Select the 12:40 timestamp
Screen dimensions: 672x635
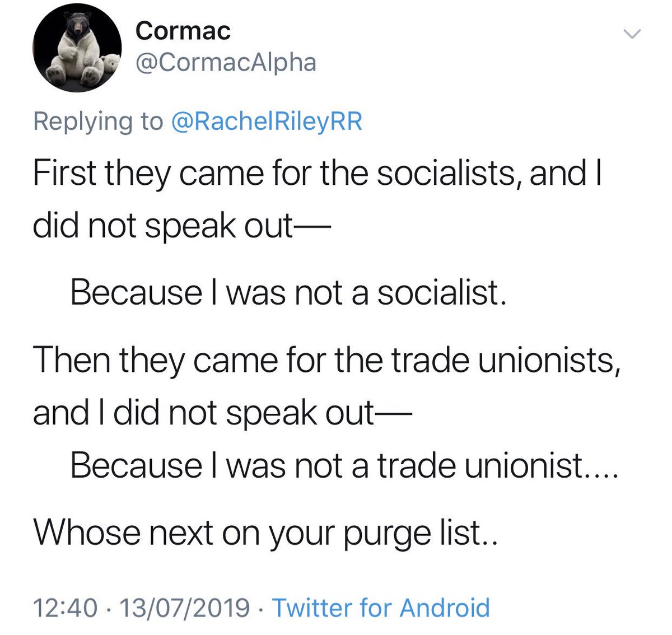click(x=66, y=608)
